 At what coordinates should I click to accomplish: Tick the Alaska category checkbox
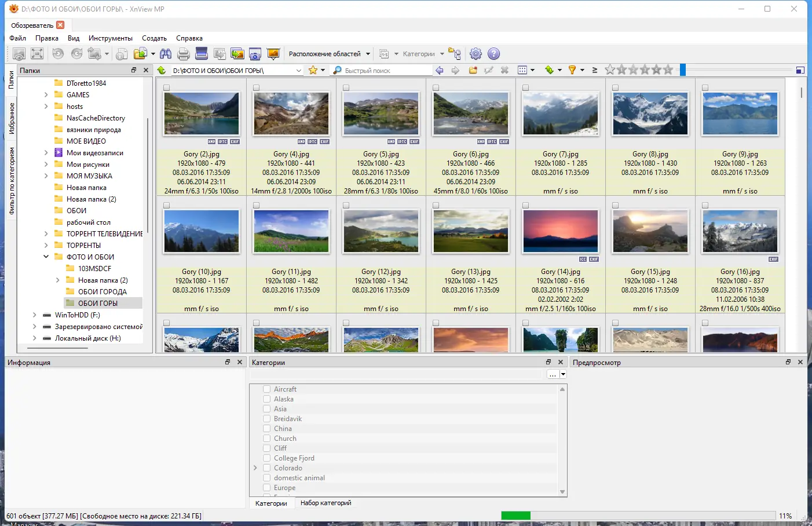267,399
